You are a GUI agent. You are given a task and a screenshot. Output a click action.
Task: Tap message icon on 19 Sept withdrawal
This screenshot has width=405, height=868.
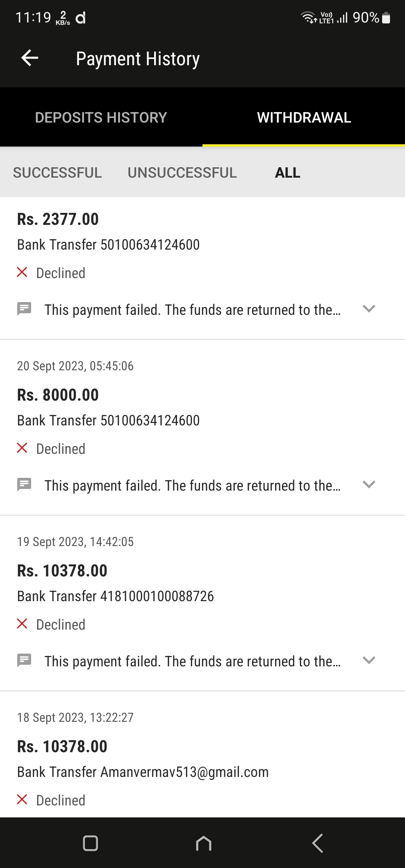[x=24, y=660]
